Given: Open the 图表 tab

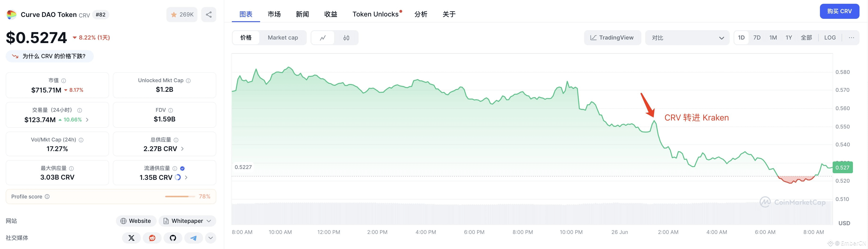Looking at the screenshot, I should [x=246, y=14].
